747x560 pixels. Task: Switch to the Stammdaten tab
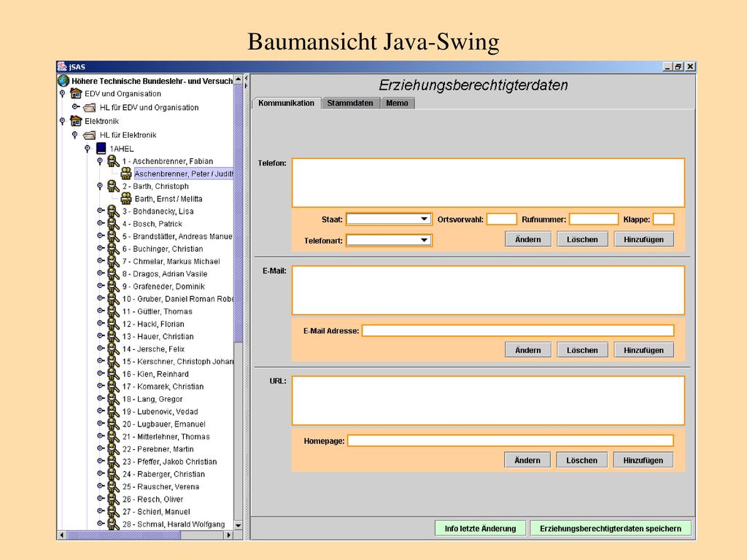pyautogui.click(x=350, y=103)
